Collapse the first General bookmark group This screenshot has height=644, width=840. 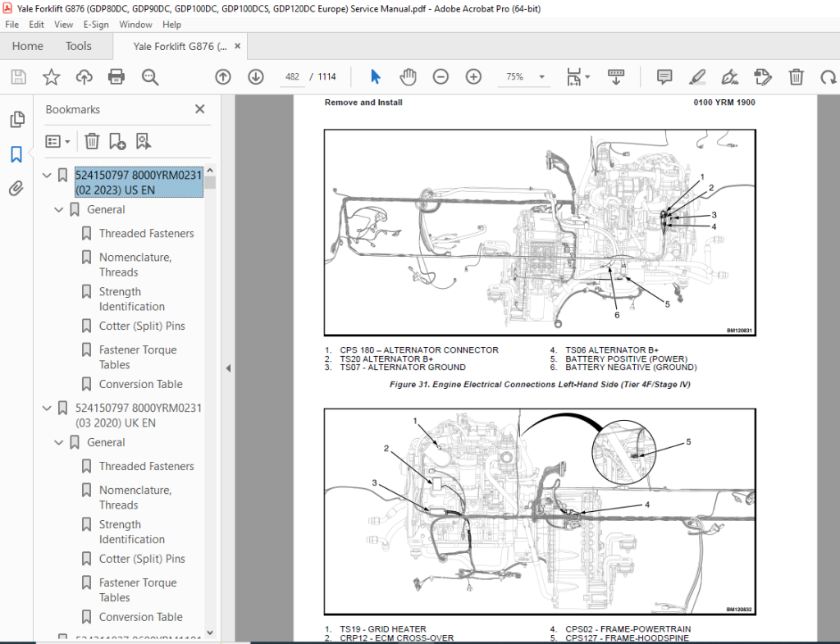[x=59, y=210]
